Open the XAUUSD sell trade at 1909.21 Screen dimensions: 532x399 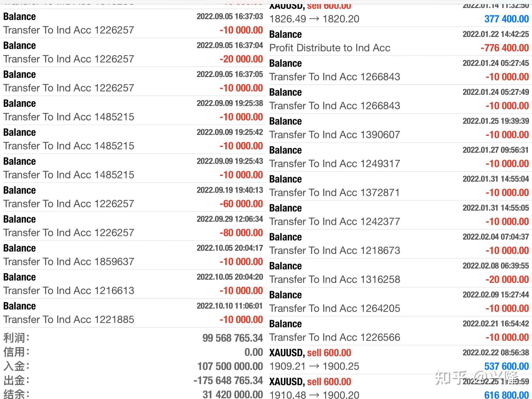[314, 366]
